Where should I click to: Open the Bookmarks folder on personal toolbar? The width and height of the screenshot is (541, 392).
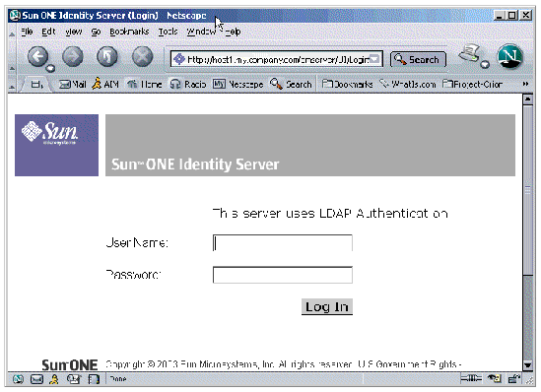click(x=347, y=84)
